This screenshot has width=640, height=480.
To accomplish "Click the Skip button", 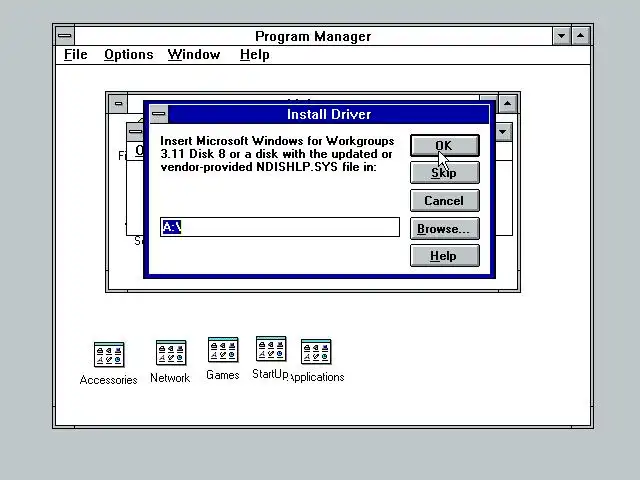I will pos(444,173).
